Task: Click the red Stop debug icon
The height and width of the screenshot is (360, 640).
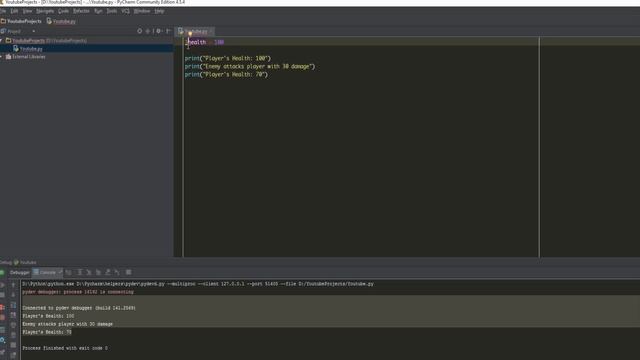Action: coord(2,307)
